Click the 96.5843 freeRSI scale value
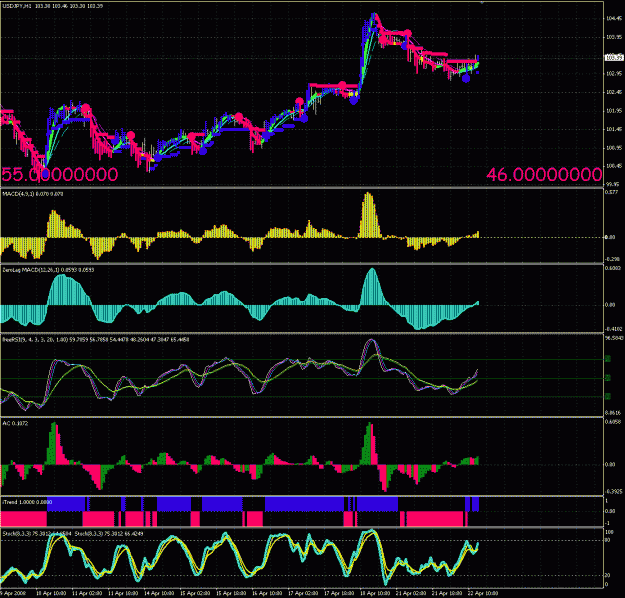This screenshot has height=598, width=625. pyautogui.click(x=614, y=338)
